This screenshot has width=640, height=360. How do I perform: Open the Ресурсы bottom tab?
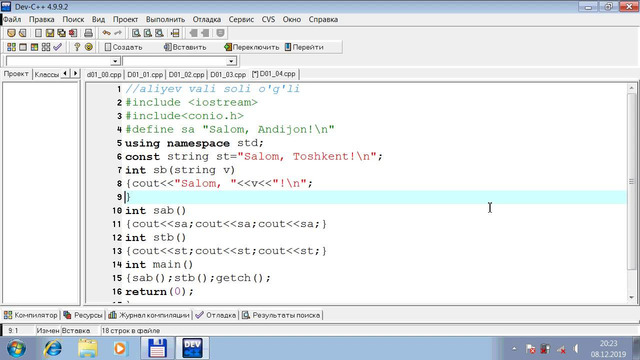click(x=83, y=315)
